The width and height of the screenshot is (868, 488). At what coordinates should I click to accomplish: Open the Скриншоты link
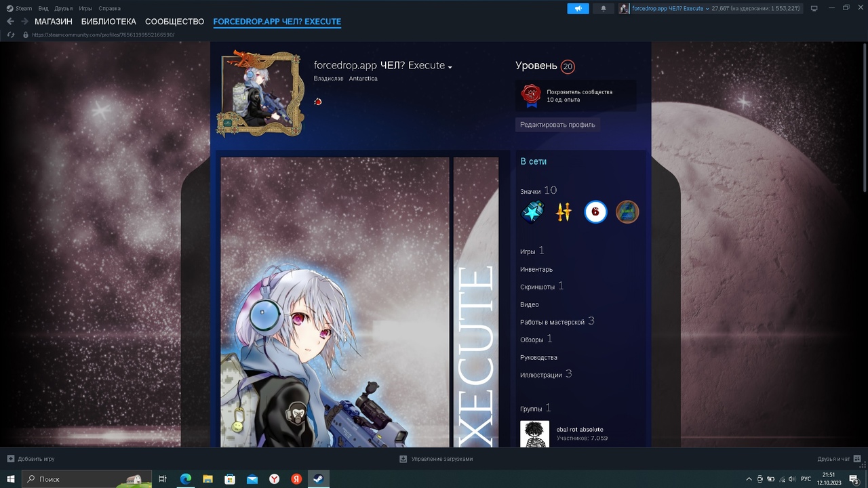(x=537, y=287)
